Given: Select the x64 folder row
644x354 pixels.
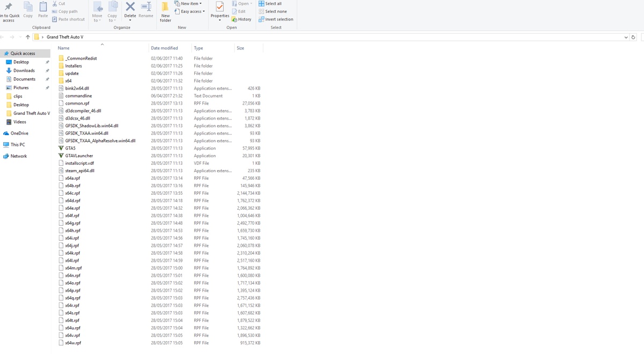Looking at the screenshot, I should click(x=159, y=81).
